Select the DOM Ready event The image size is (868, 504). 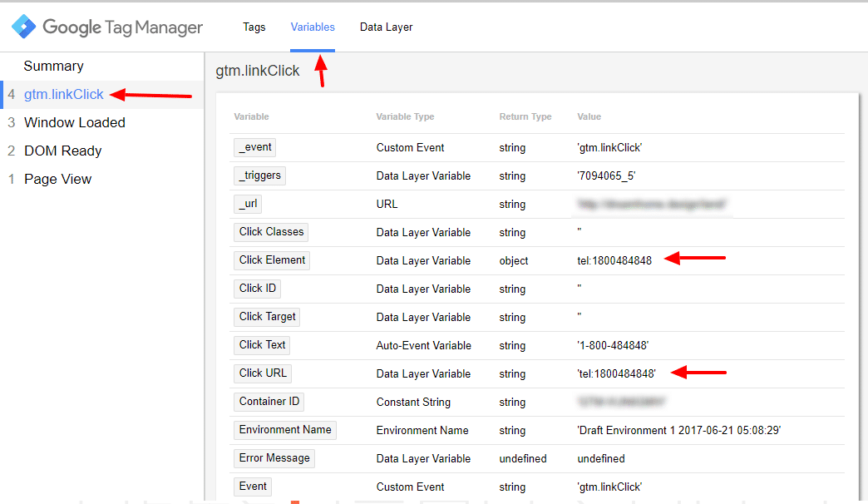[x=62, y=151]
